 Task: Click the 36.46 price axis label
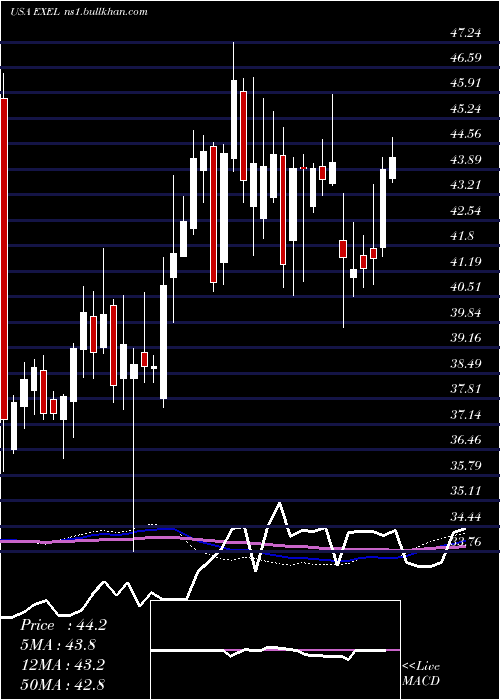466,440
